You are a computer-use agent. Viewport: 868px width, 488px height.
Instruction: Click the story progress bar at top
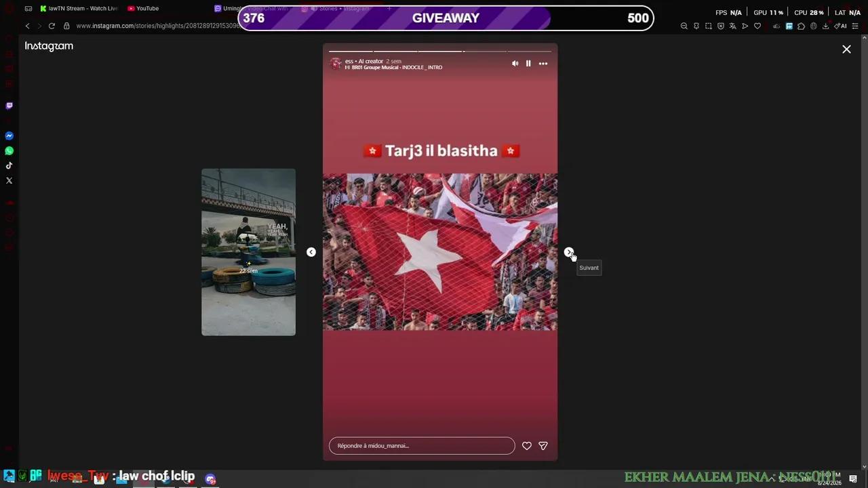point(440,51)
